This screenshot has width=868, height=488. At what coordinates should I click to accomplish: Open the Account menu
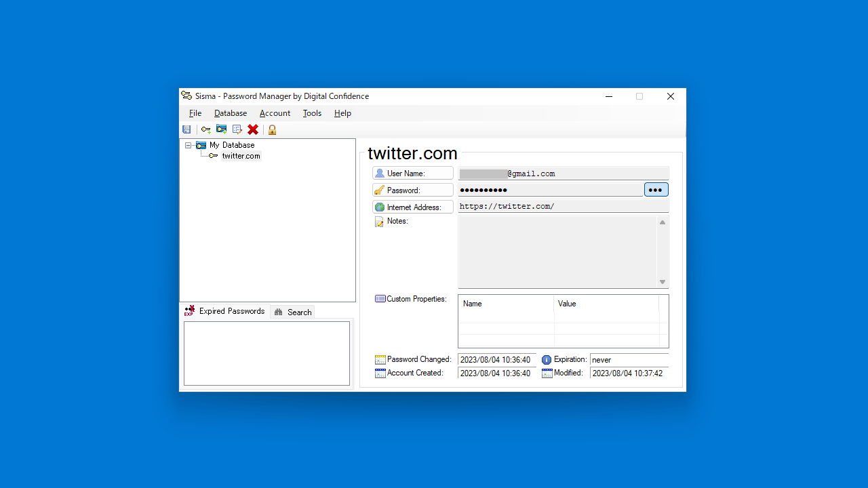coord(275,113)
